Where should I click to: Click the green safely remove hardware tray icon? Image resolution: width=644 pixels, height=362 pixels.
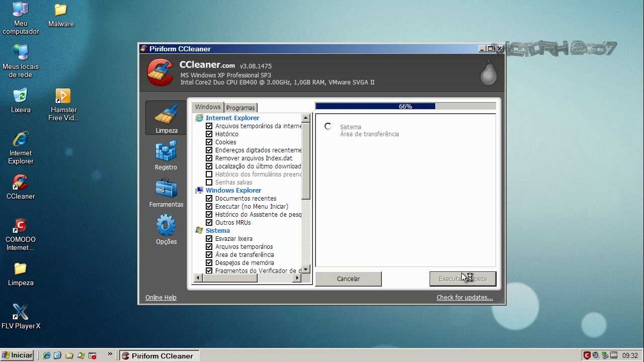(x=605, y=355)
